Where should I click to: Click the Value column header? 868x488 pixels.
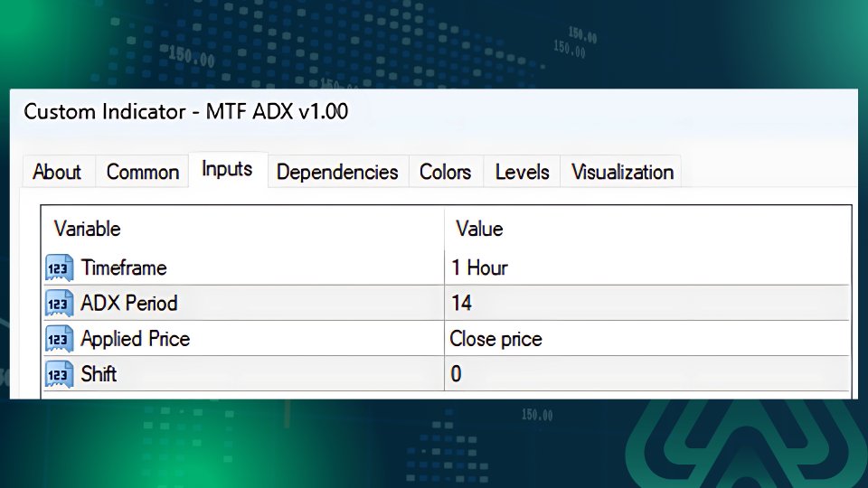point(479,229)
